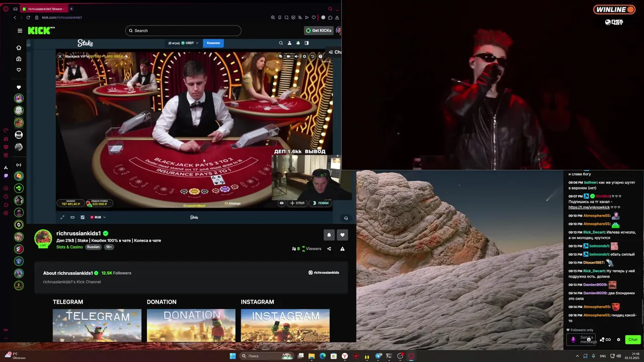Image resolution: width=644 pixels, height=362 pixels.
Task: Open blackjack game history icon
Action: coord(312,56)
